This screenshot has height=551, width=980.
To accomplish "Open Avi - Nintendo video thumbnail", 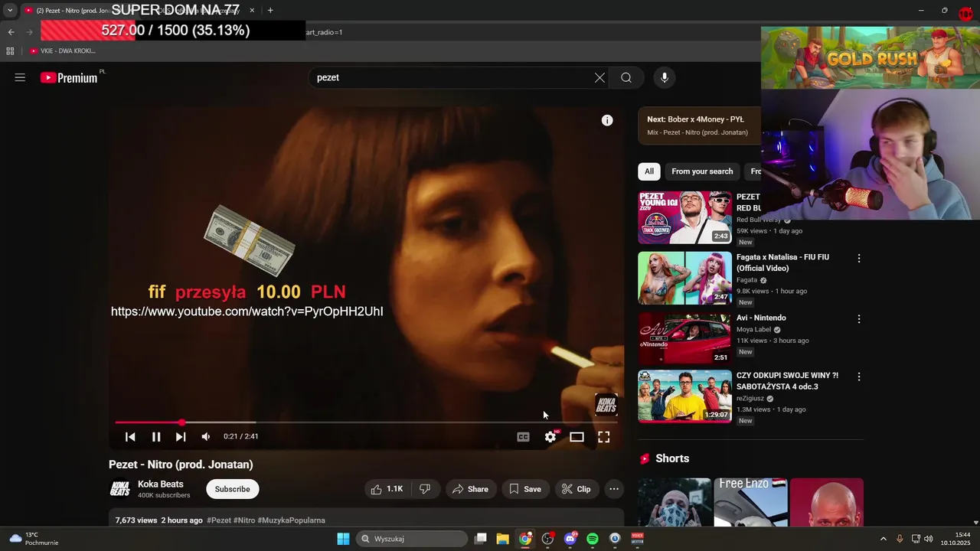I will click(x=684, y=338).
